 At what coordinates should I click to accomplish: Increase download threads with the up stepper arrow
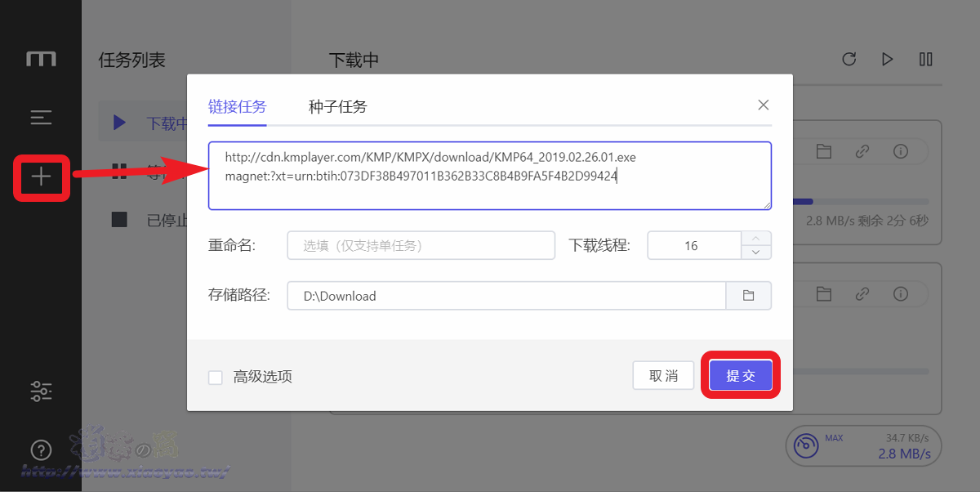755,237
